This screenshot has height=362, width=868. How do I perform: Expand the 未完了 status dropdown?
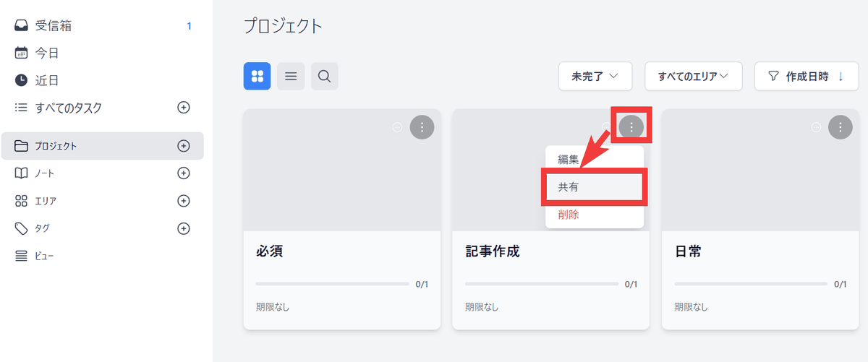tap(595, 76)
